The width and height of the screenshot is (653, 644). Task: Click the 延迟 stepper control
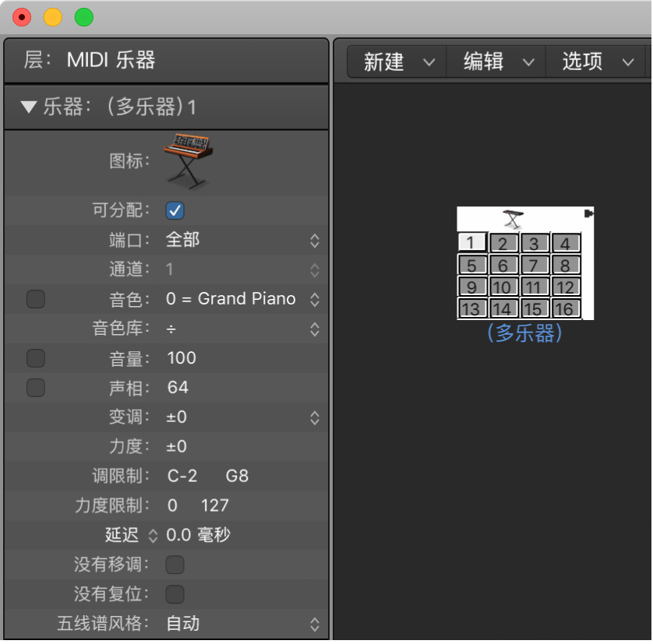tap(153, 535)
